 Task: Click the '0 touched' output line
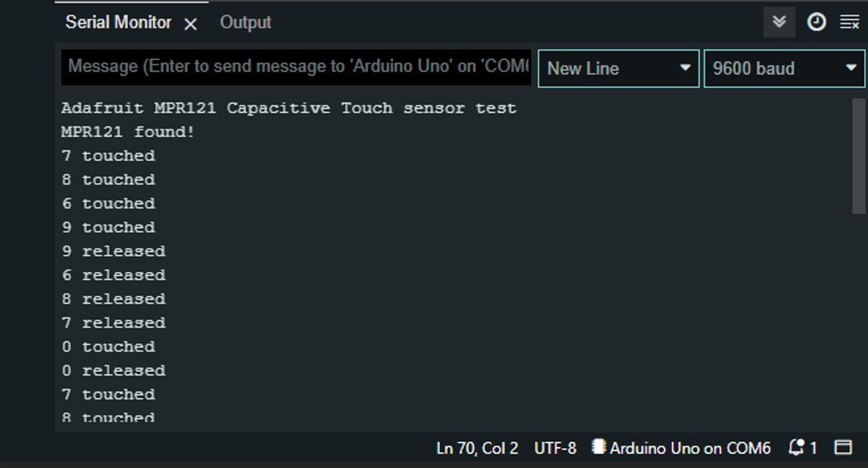tap(109, 346)
